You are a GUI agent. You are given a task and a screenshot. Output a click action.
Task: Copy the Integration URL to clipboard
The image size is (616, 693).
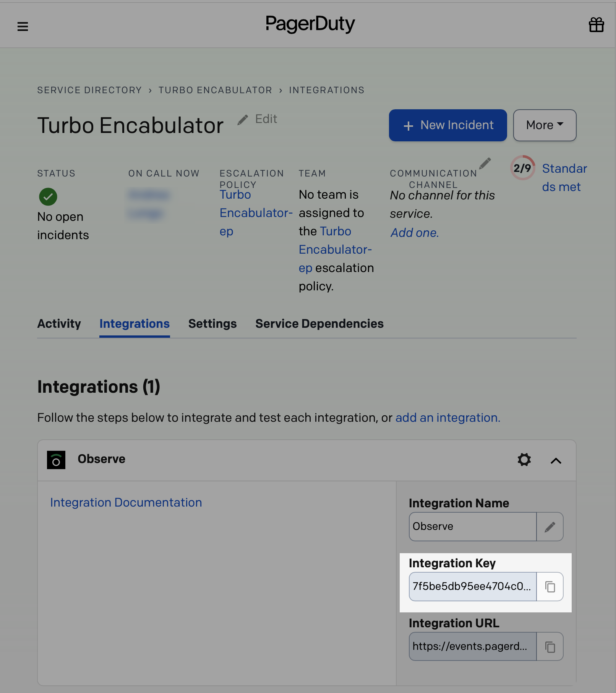(550, 647)
